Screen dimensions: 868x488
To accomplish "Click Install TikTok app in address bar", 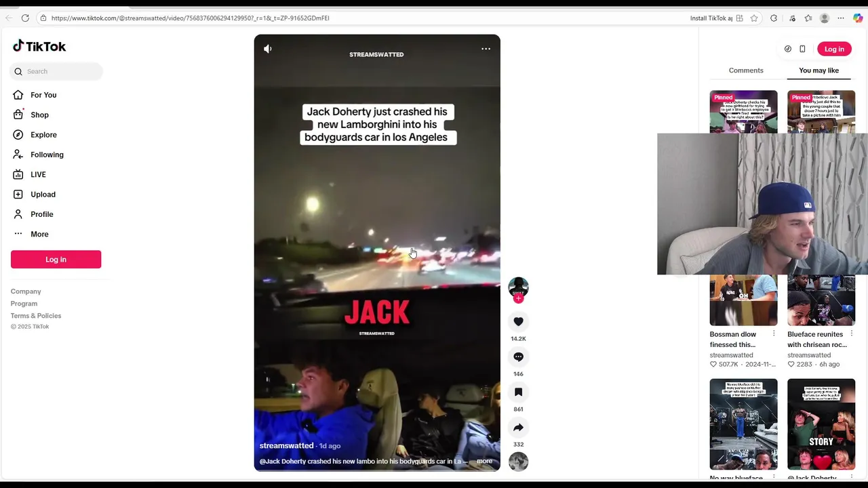I will pyautogui.click(x=711, y=18).
